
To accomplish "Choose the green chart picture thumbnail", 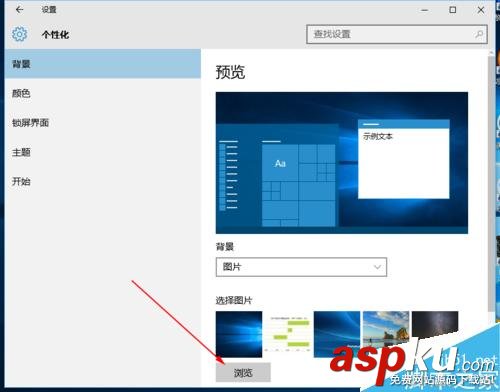I will pos(288,334).
